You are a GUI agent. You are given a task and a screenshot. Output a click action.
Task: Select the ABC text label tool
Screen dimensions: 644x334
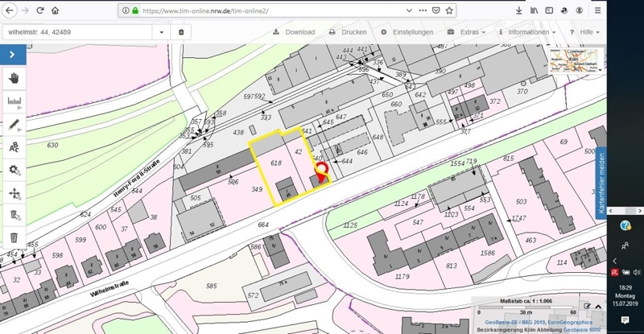[x=14, y=147]
